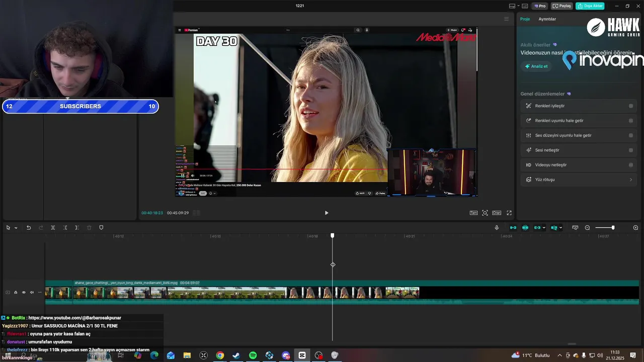Click the Paylaş share button
The height and width of the screenshot is (362, 644).
[562, 6]
